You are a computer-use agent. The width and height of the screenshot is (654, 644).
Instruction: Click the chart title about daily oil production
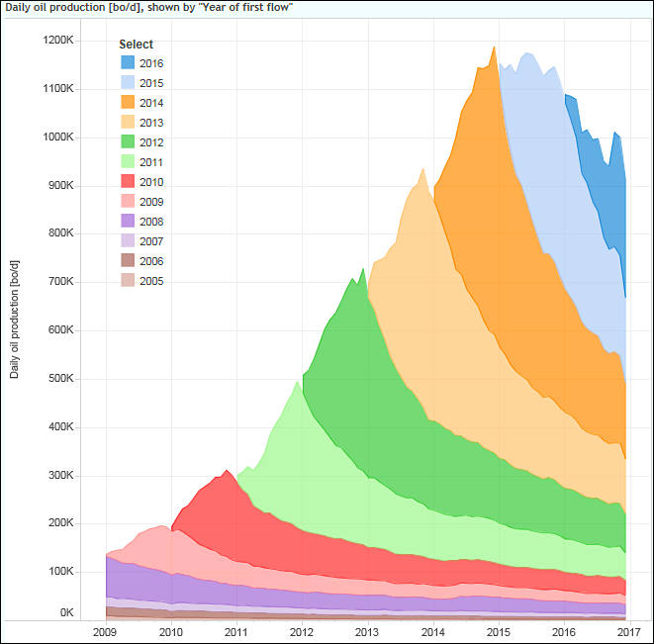pos(148,8)
